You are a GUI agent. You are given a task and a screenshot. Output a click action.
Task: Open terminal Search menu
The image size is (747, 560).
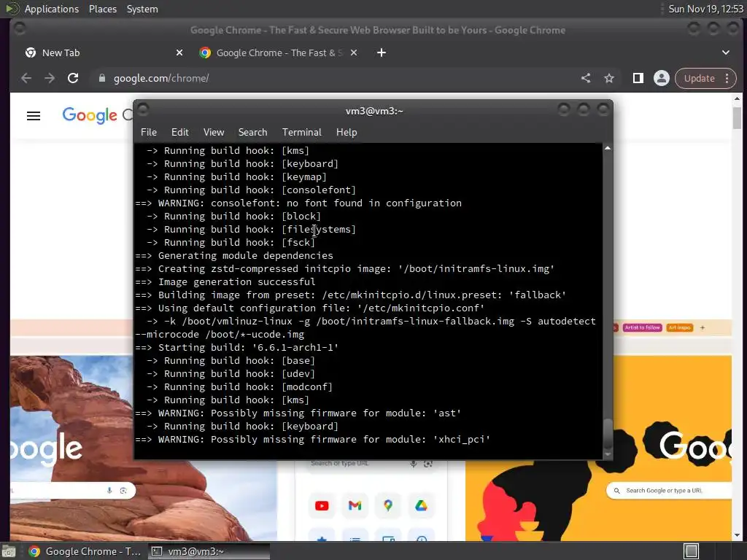252,133
